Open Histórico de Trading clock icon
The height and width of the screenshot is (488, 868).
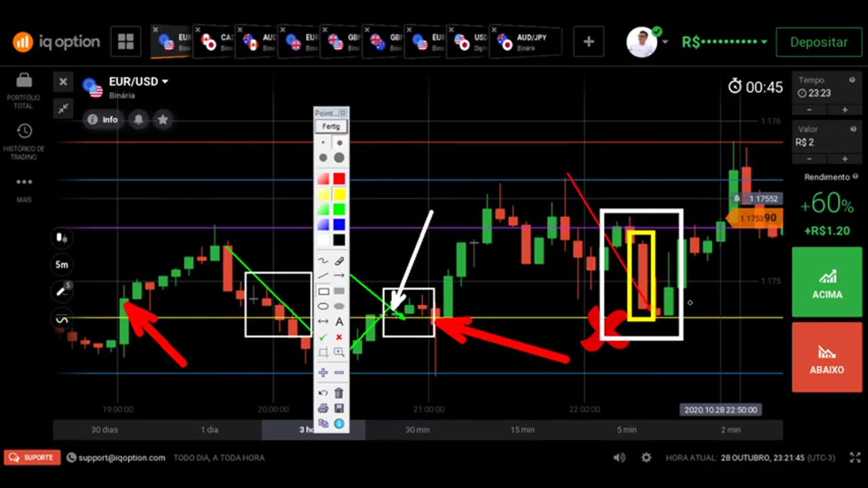click(24, 131)
